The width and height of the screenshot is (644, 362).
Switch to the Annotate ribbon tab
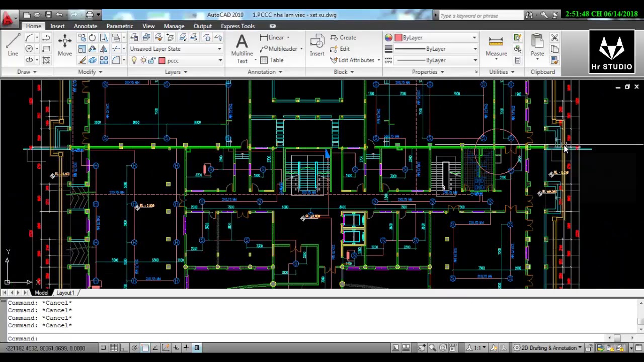tap(86, 26)
